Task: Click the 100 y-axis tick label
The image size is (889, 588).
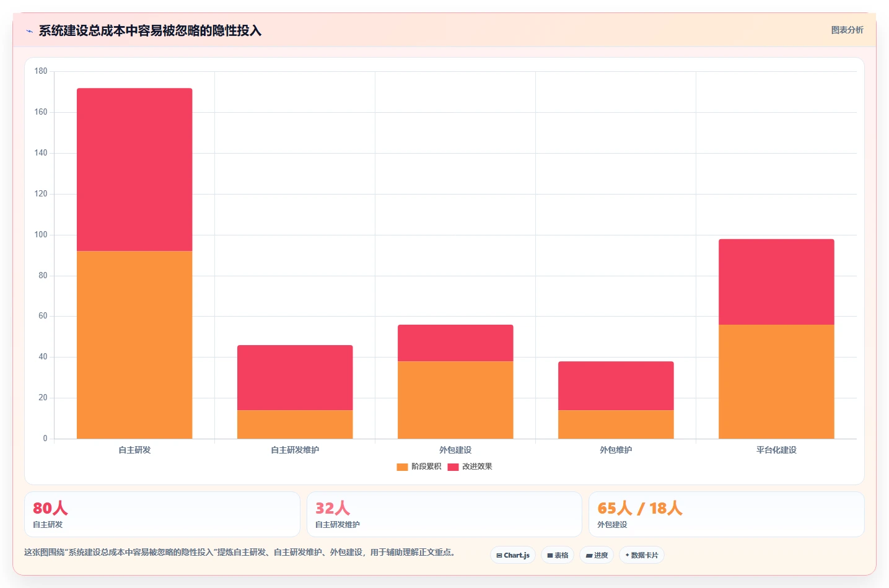Action: 41,235
